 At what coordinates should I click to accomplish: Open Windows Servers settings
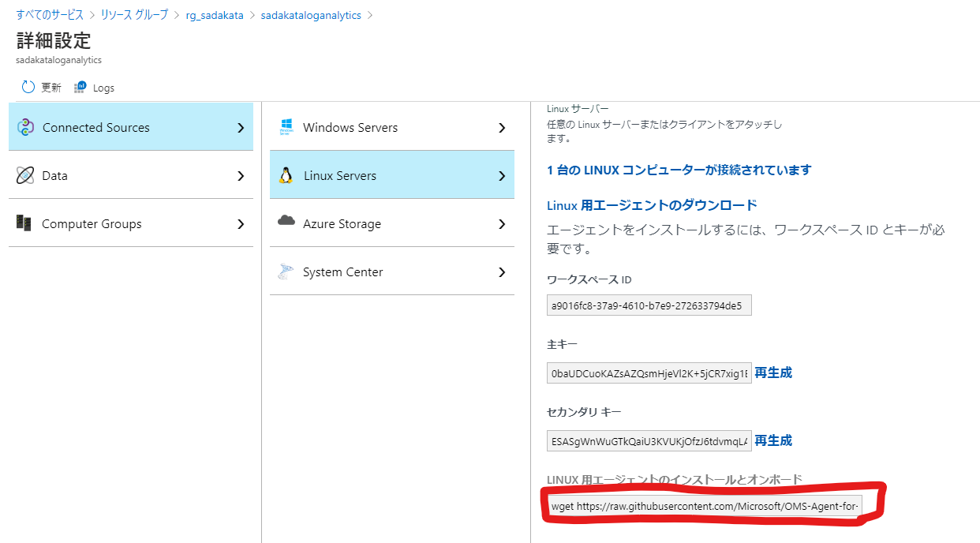[x=392, y=127]
